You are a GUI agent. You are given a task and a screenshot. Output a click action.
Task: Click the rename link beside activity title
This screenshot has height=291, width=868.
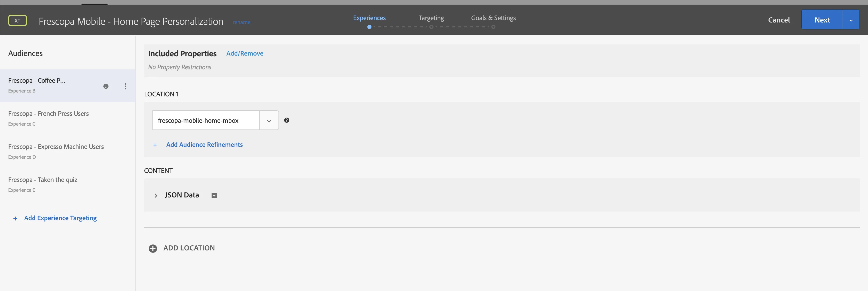point(241,22)
